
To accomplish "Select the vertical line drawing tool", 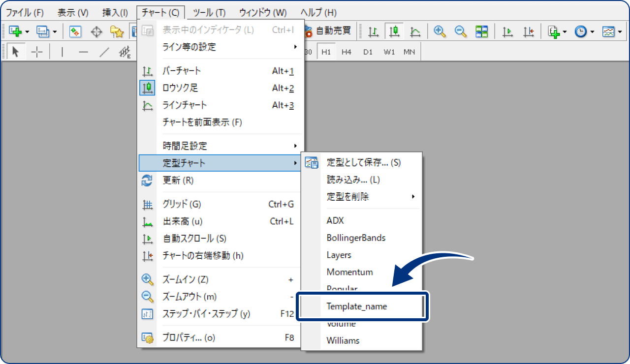I will coord(62,52).
